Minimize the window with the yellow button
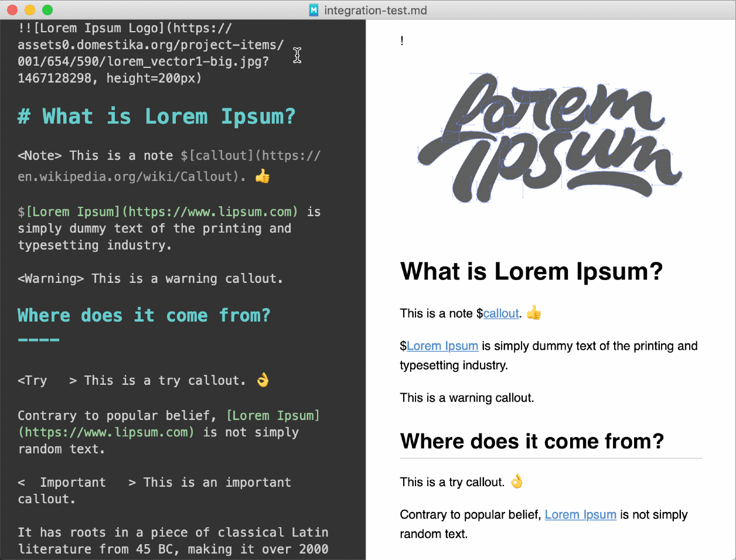Viewport: 736px width, 560px height. click(29, 10)
